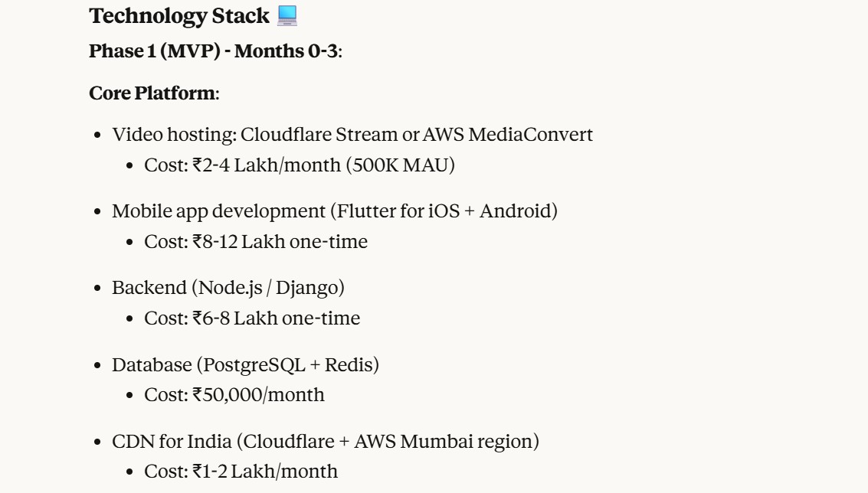Click the ₹8-12 Lakh one-time cost line
Image resolution: width=868 pixels, height=493 pixels.
[x=256, y=242]
